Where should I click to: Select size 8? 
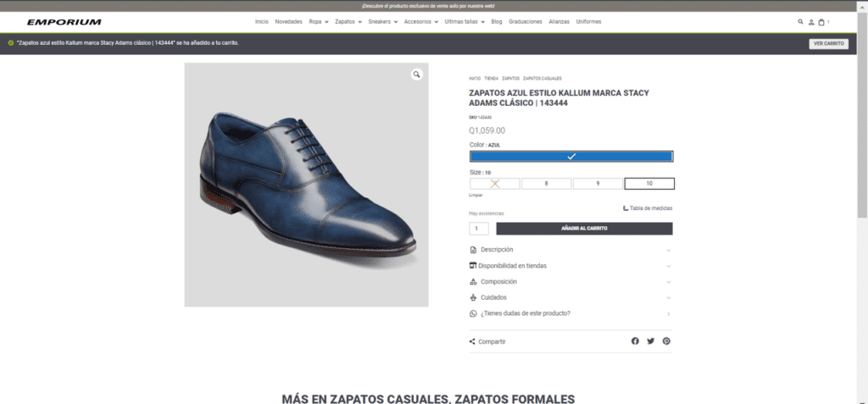coord(547,184)
